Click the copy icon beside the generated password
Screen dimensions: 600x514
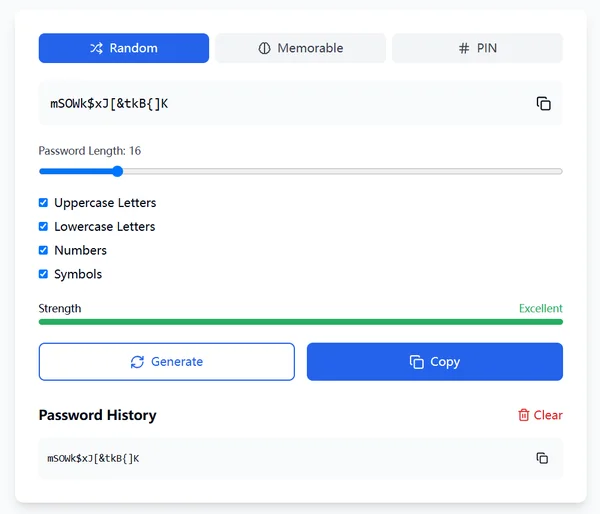(543, 104)
